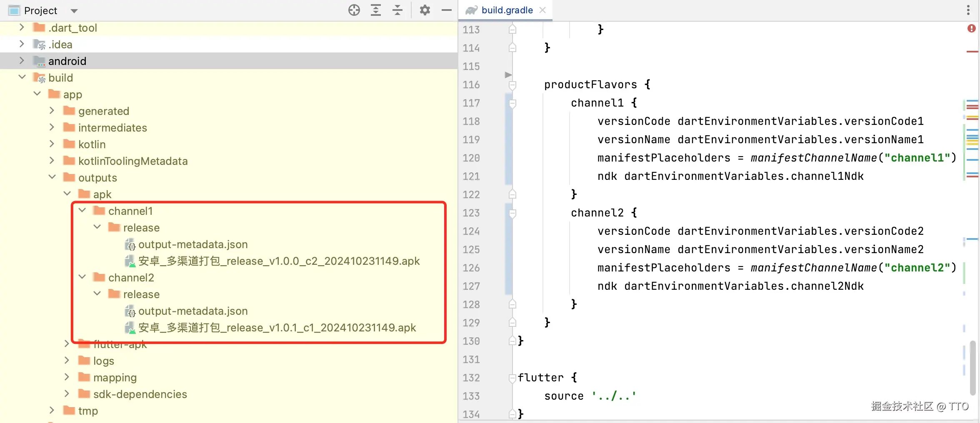
Task: Select the outputs folder row
Action: pyautogui.click(x=229, y=178)
